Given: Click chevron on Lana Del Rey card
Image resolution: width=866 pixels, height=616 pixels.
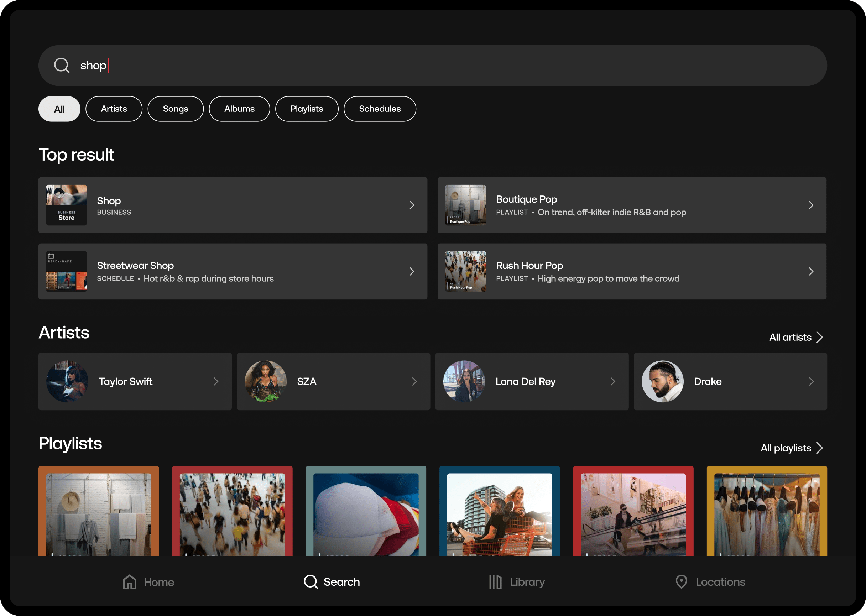Looking at the screenshot, I should click(612, 382).
